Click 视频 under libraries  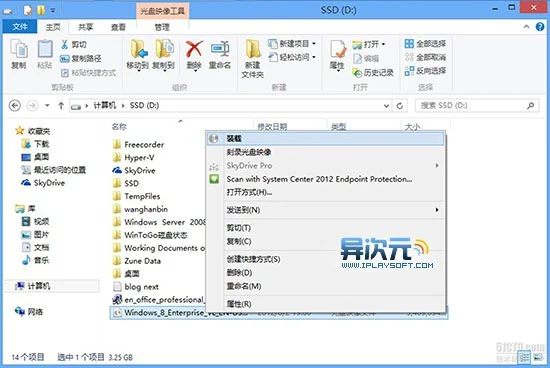coord(41,221)
